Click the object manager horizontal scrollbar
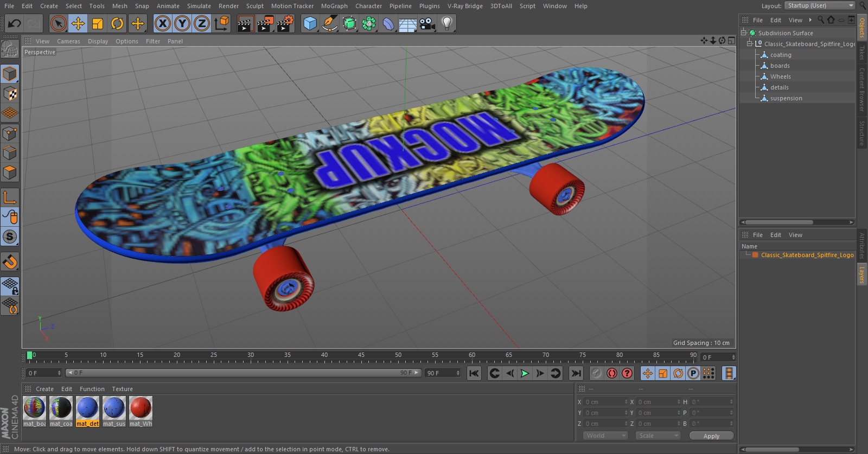This screenshot has width=868, height=454. pyautogui.click(x=779, y=222)
